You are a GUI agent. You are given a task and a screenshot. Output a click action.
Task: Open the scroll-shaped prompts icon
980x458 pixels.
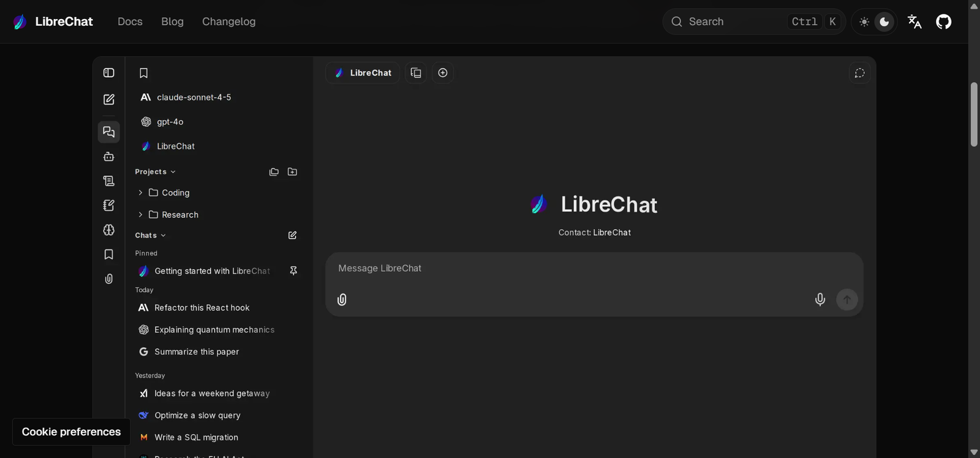[109, 181]
